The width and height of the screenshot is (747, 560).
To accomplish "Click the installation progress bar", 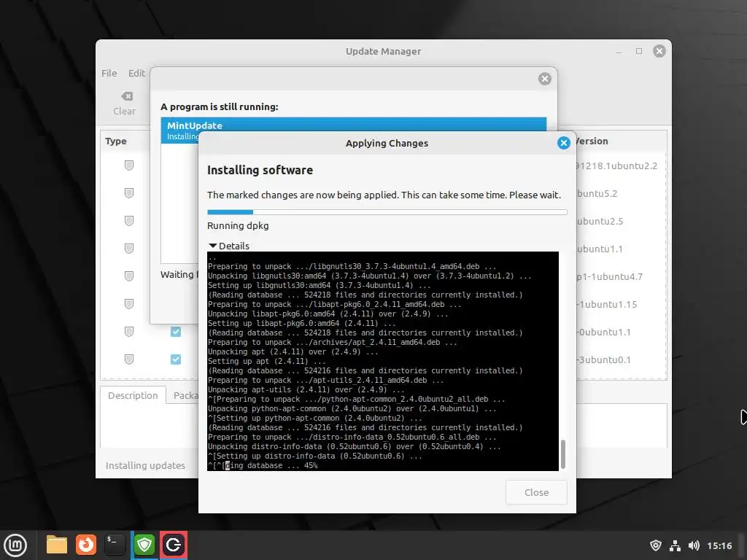I will [387, 212].
